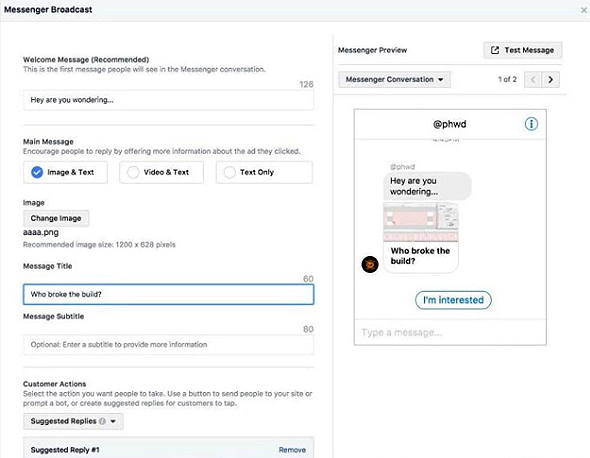Viewport: 590px width, 458px height.
Task: Click into the Welcome Message field
Action: tap(168, 100)
